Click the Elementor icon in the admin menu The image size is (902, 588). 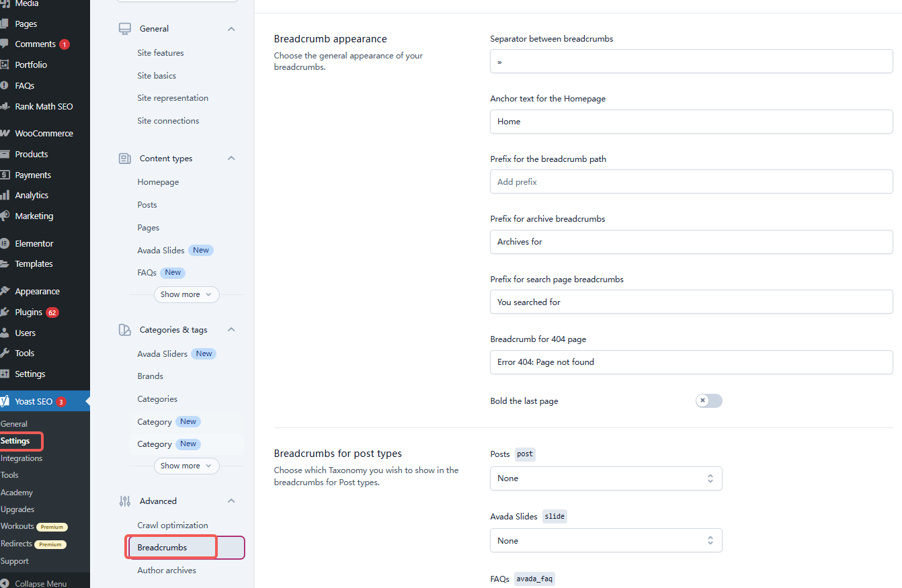click(5, 243)
